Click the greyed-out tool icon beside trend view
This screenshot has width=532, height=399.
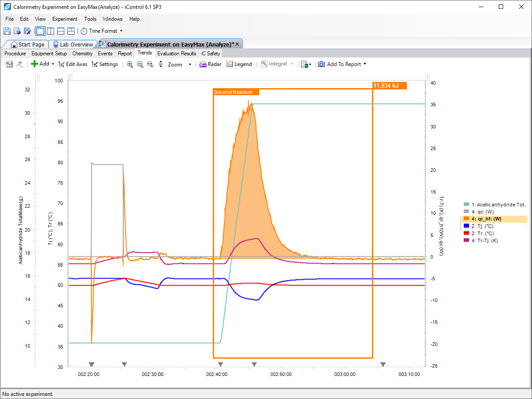(x=20, y=64)
